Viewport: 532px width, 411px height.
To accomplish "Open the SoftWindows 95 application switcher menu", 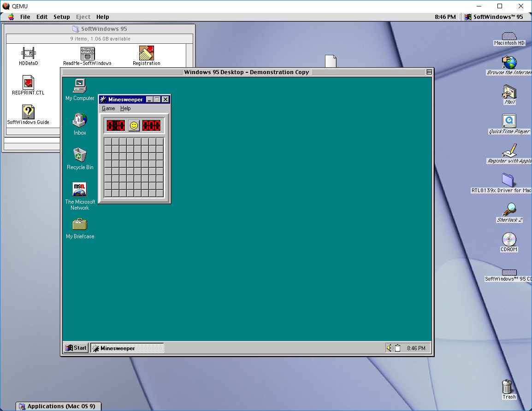I will point(494,17).
